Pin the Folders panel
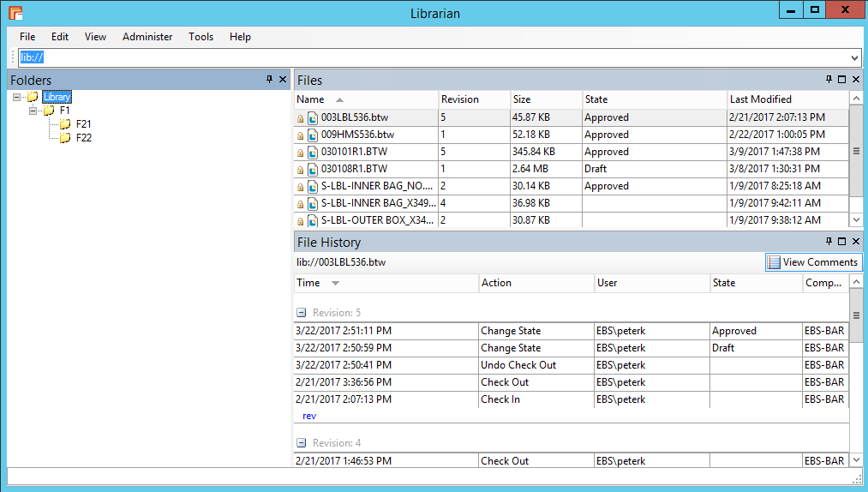868x492 pixels. [x=269, y=79]
